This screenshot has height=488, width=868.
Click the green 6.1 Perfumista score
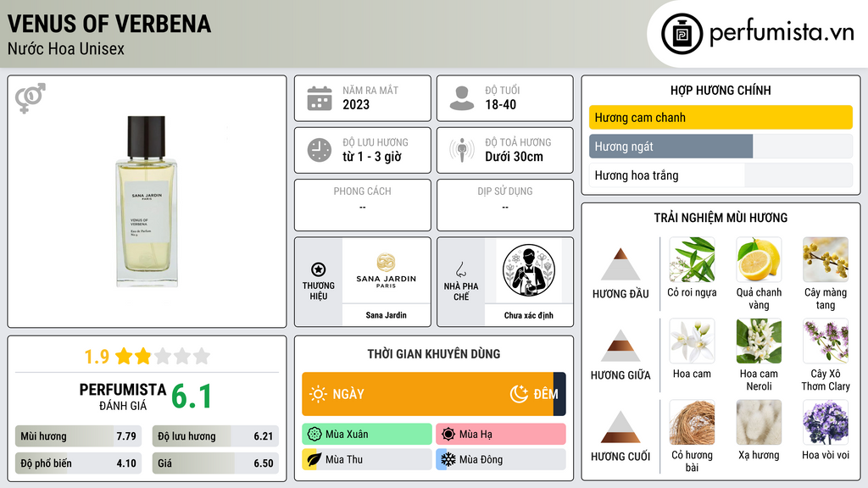pyautogui.click(x=192, y=396)
